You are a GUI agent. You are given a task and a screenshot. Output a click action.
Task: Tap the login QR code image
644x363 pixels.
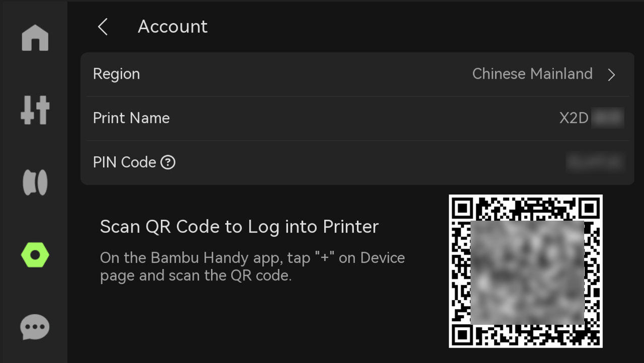click(525, 271)
